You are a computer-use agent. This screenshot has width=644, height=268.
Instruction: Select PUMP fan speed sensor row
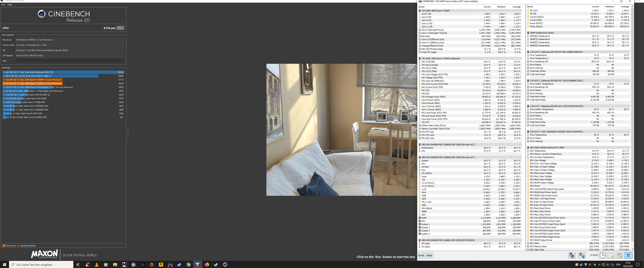[470, 218]
